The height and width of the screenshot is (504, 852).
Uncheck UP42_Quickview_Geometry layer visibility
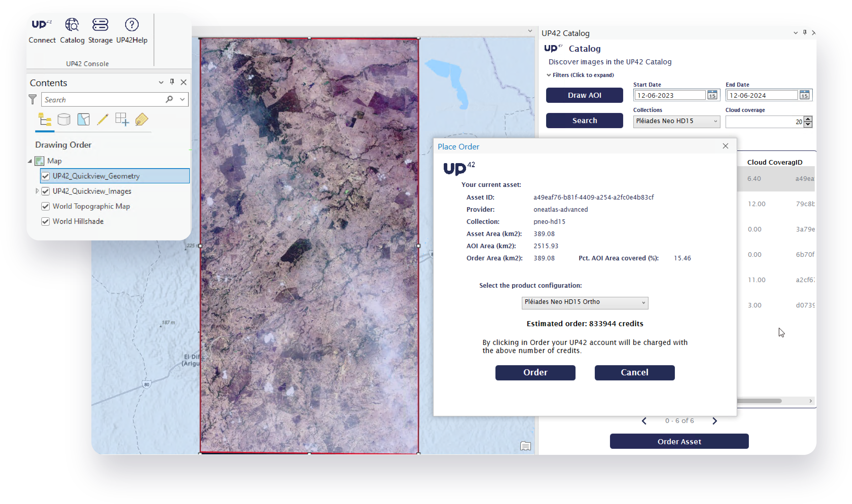point(46,176)
